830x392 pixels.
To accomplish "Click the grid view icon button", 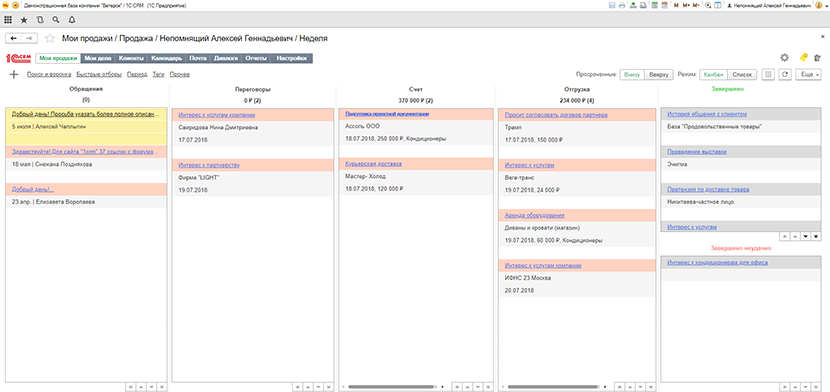I will [x=768, y=75].
